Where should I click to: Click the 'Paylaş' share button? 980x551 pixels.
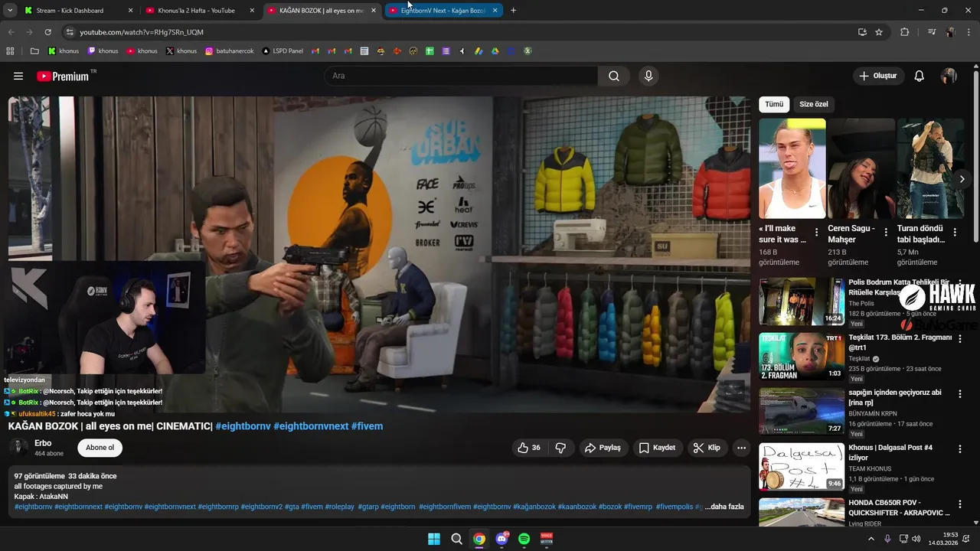[x=603, y=448]
